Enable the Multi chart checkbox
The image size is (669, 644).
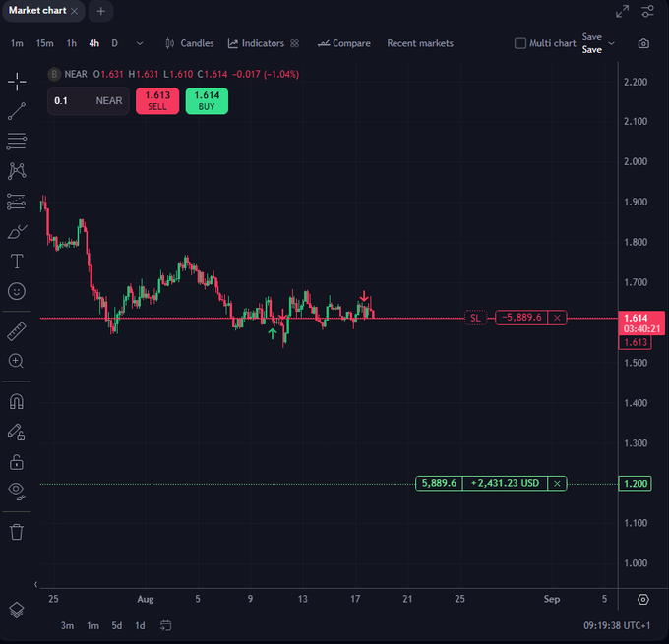click(x=520, y=43)
